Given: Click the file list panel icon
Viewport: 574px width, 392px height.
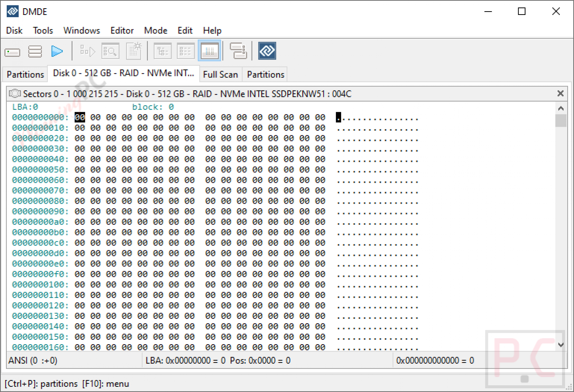Looking at the screenshot, I should coord(186,51).
